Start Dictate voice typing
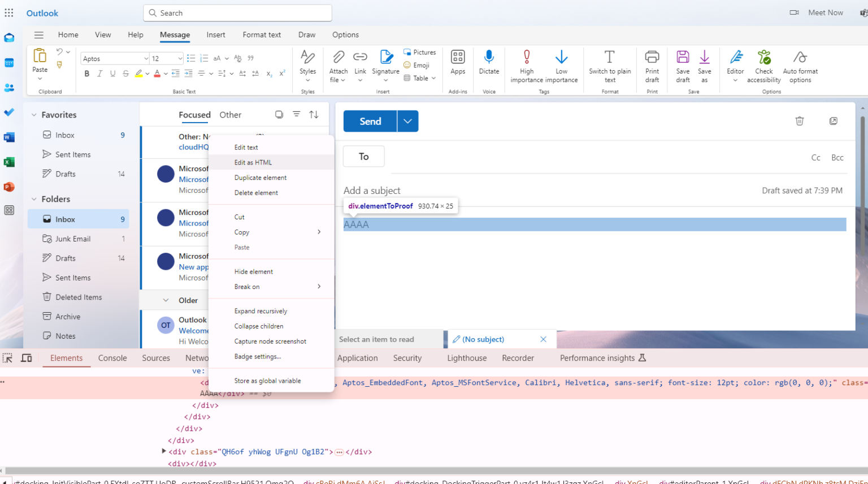 click(x=488, y=64)
